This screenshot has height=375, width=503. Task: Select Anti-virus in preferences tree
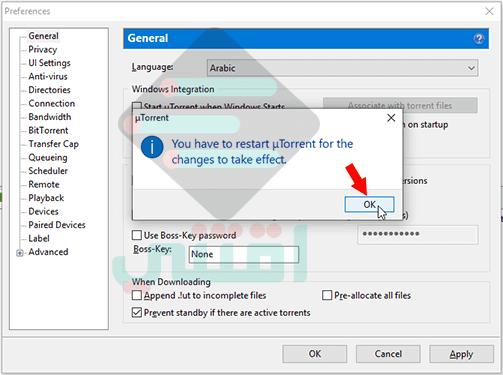(48, 77)
